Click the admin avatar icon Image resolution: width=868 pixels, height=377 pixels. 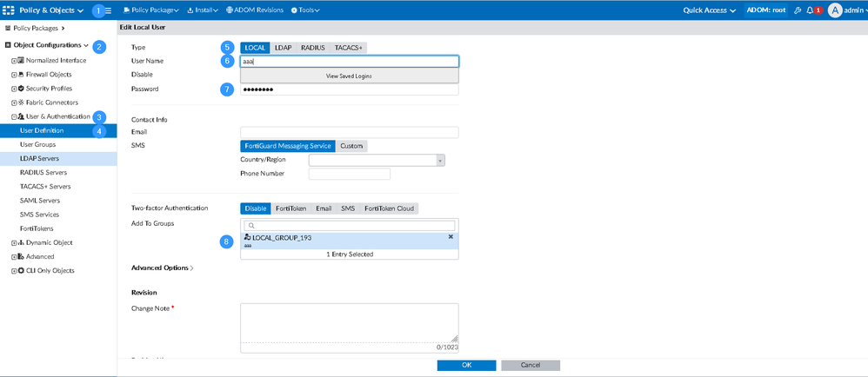coord(835,10)
